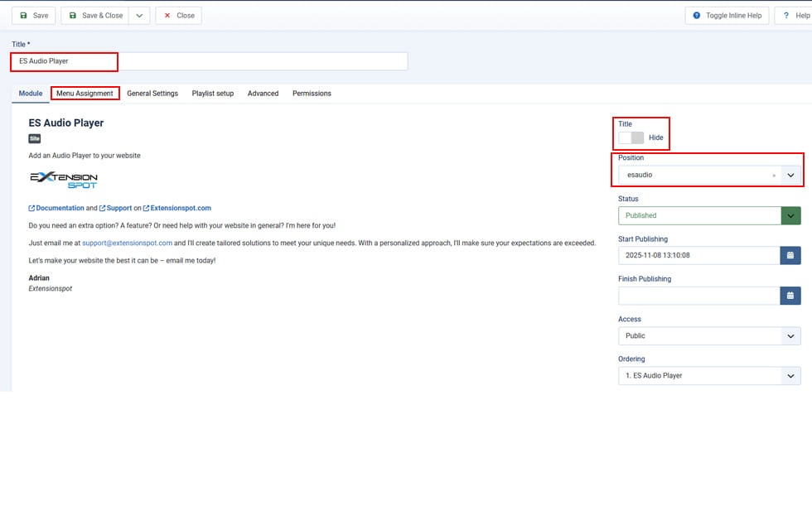The width and height of the screenshot is (812, 530).
Task: Open the General Settings tab
Action: pyautogui.click(x=152, y=94)
